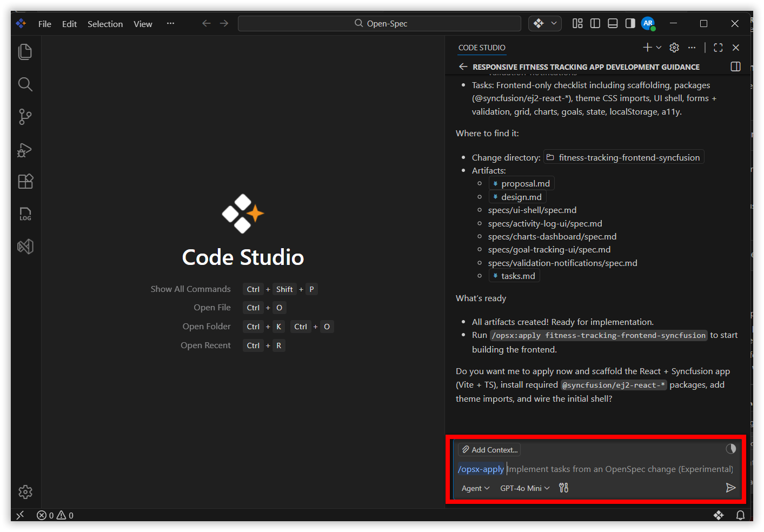Viewport: 764px width, 532px height.
Task: Open the File menu
Action: pos(45,24)
